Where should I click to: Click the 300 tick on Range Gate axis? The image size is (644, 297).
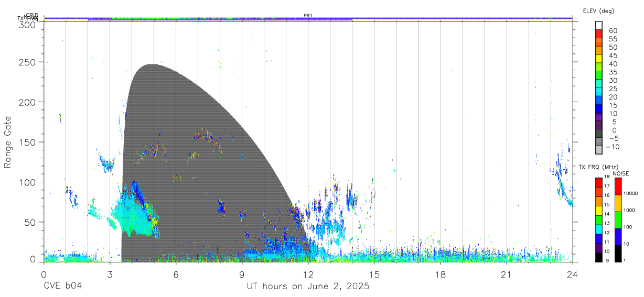(27, 24)
